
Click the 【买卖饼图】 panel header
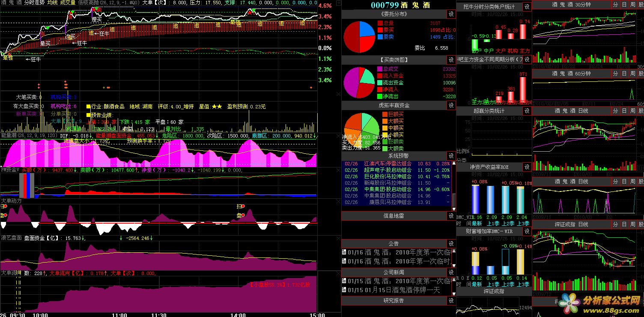394,60
